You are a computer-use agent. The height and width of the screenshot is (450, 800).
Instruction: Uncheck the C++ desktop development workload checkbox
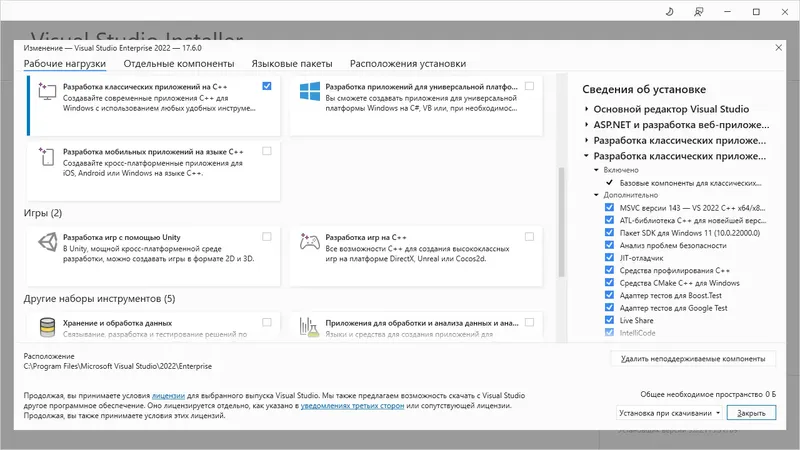267,86
